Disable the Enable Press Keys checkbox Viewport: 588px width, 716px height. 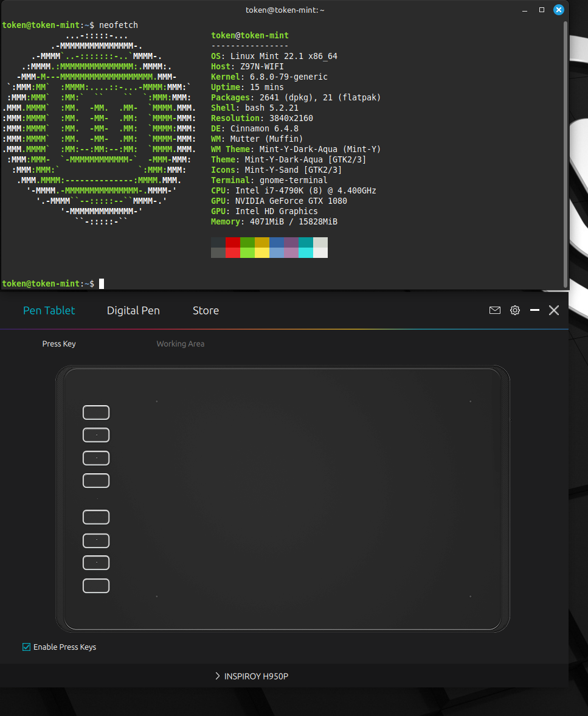coord(27,647)
